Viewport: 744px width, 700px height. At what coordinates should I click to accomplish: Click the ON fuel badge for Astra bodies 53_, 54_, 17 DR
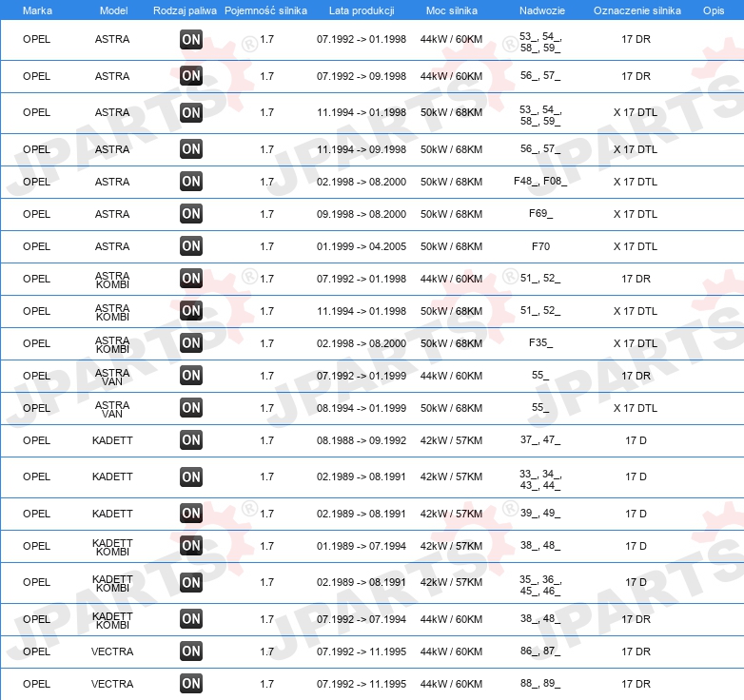[x=191, y=39]
